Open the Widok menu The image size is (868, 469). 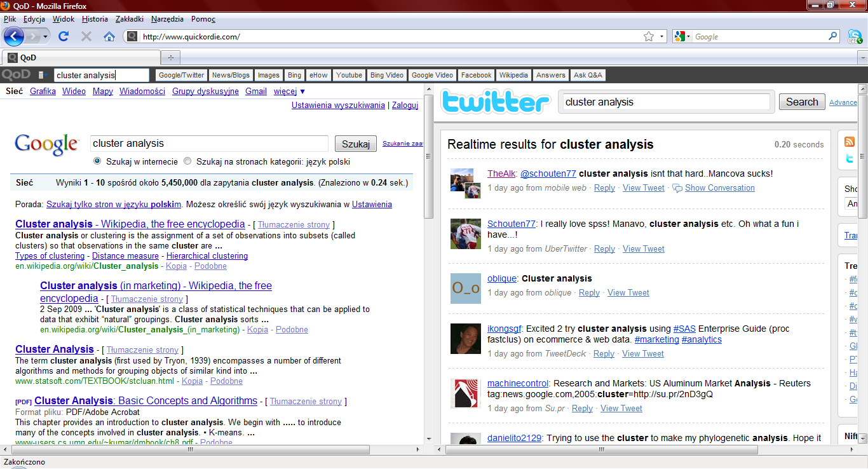[x=64, y=19]
